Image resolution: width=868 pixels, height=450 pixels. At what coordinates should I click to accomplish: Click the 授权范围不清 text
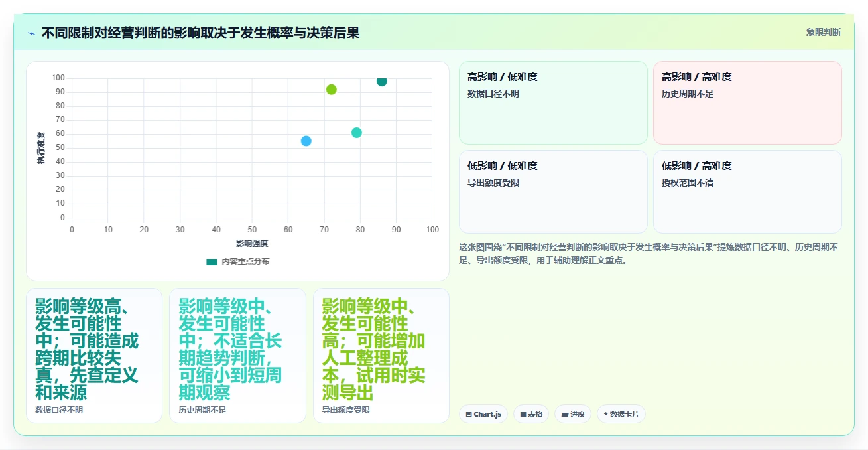(x=688, y=183)
